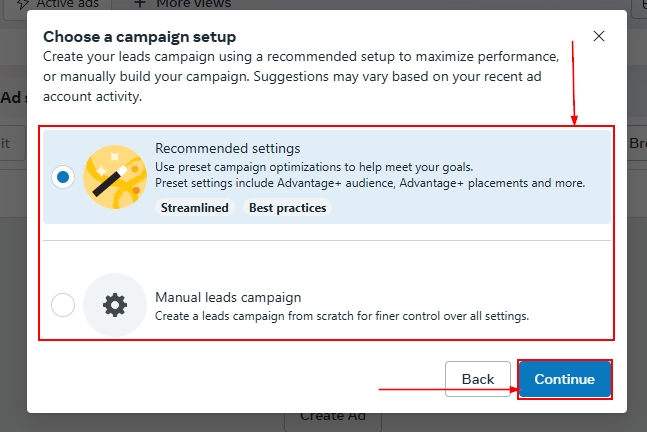Go back with the Back button
Image resolution: width=647 pixels, height=432 pixels.
pos(478,379)
